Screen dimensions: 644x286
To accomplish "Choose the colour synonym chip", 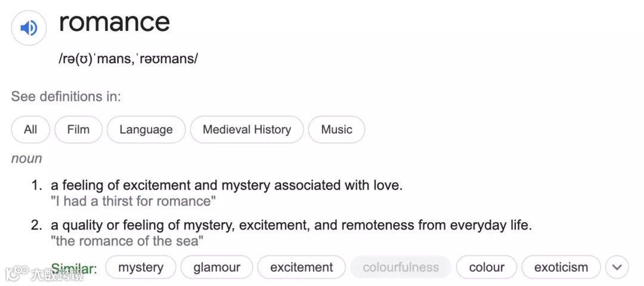I will coord(487,268).
